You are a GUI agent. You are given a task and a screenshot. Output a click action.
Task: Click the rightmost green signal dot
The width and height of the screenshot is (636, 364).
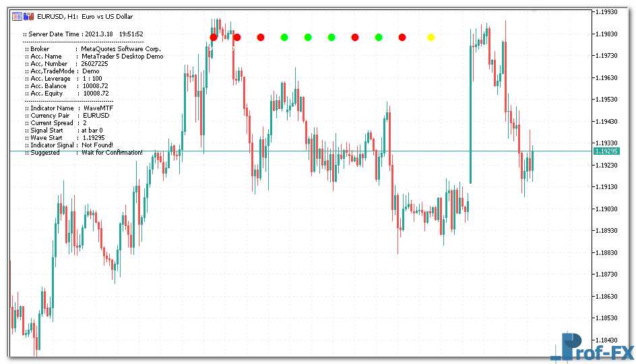[379, 38]
